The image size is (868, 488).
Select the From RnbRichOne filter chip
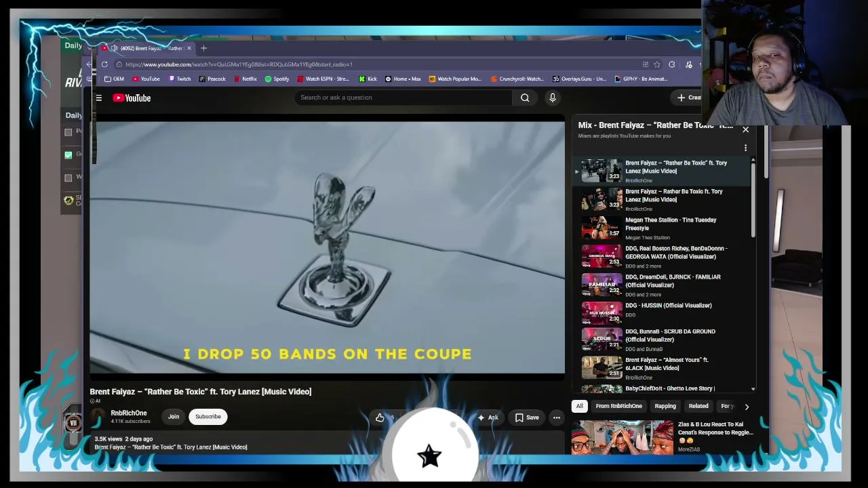coord(618,406)
